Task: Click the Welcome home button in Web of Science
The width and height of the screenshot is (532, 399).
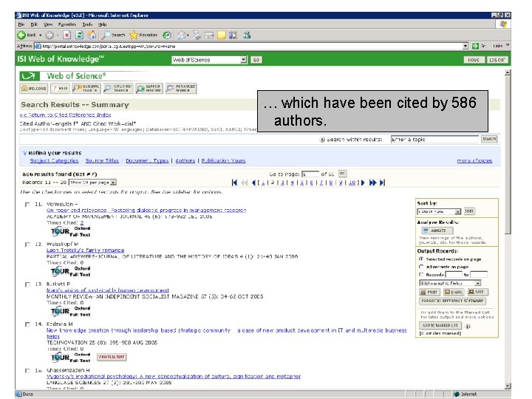Action: point(33,88)
